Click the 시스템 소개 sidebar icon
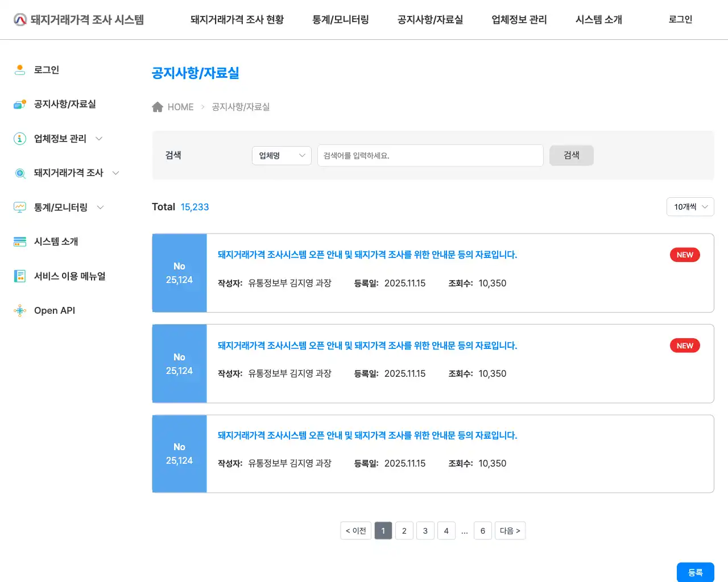Viewport: 728px width, 582px height. click(19, 242)
